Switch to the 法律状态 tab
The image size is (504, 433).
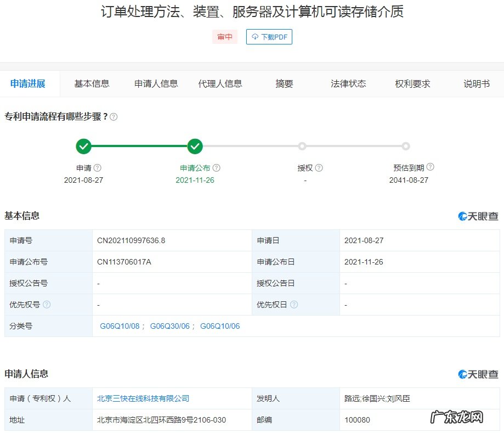point(348,83)
